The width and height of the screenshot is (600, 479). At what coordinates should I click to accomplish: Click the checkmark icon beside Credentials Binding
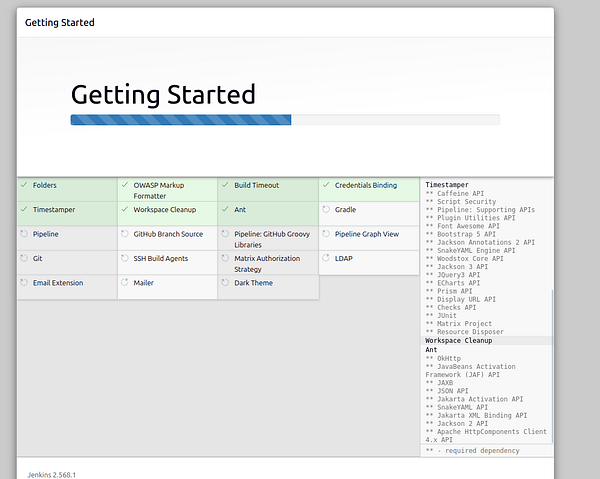pos(326,185)
